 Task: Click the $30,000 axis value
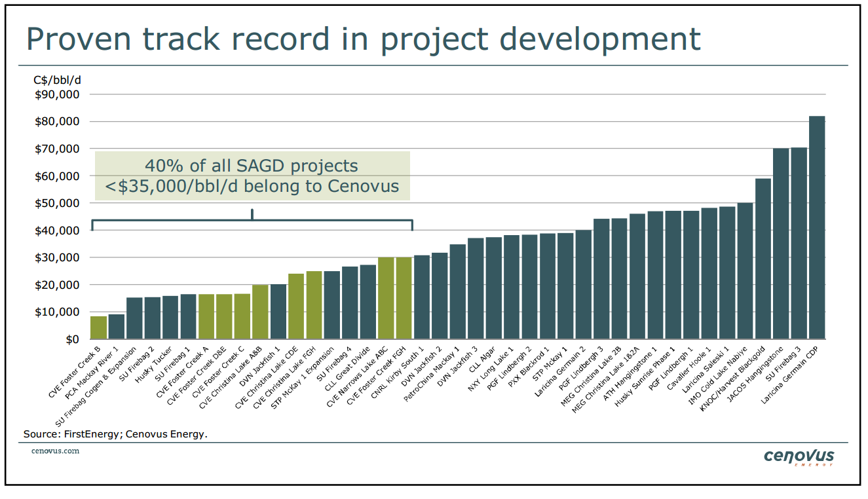tap(56, 257)
